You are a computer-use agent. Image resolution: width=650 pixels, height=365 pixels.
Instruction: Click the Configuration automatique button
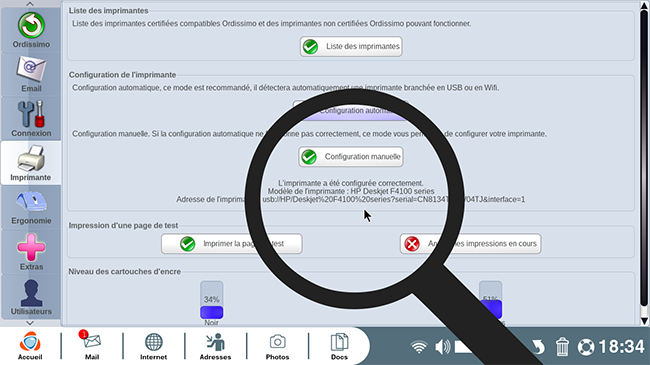[351, 110]
